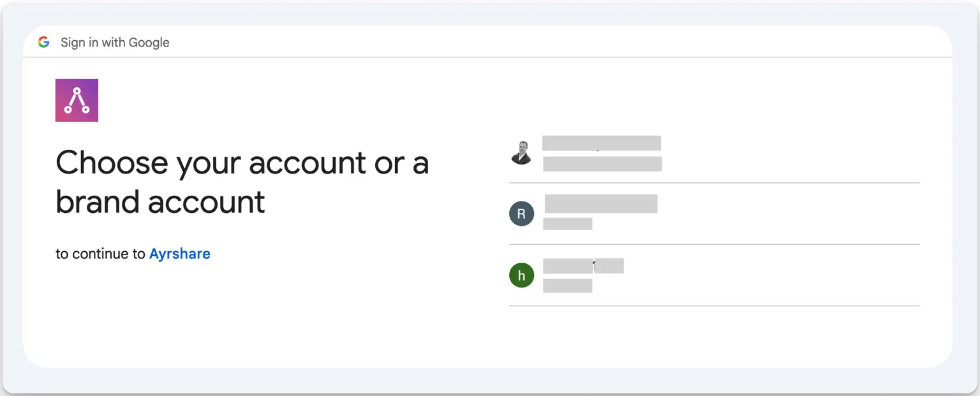Image resolution: width=980 pixels, height=396 pixels.
Task: Select the account with the photo avatar
Action: pyautogui.click(x=521, y=152)
